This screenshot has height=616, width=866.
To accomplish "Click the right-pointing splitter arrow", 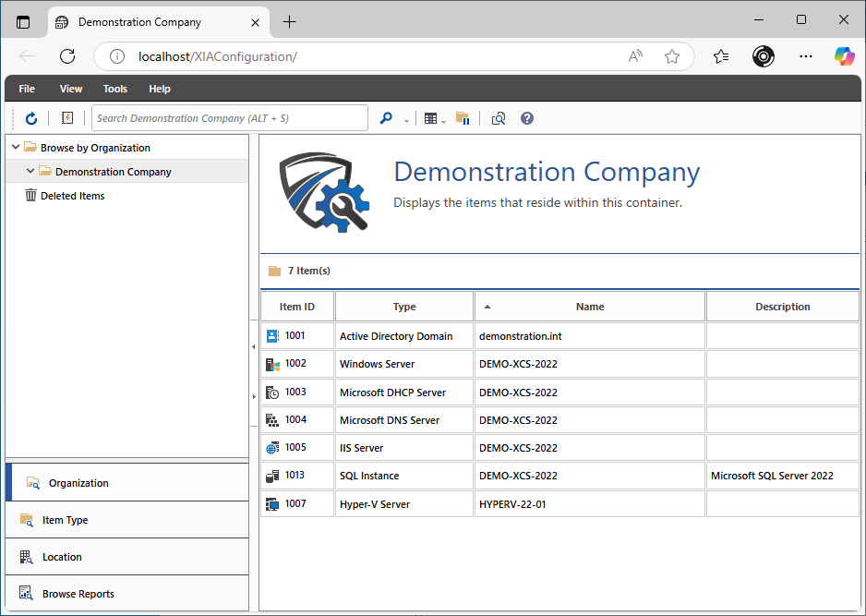I will (254, 397).
